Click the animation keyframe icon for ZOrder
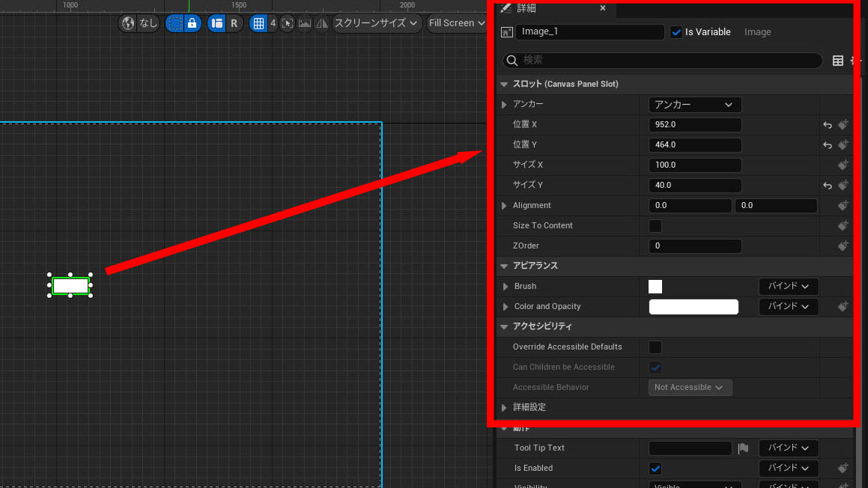The image size is (868, 488). 843,245
